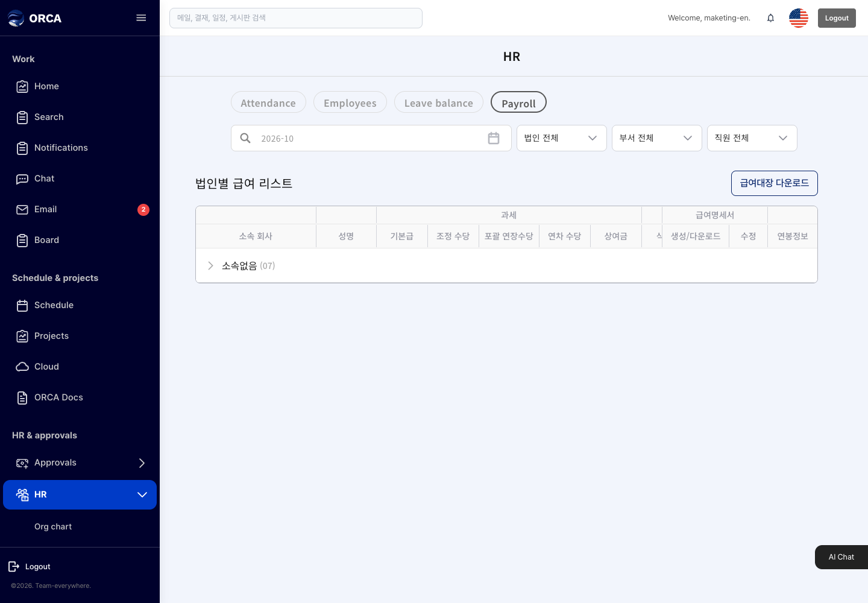Switch to the Leave balance tab
This screenshot has height=603, width=868.
pos(438,103)
